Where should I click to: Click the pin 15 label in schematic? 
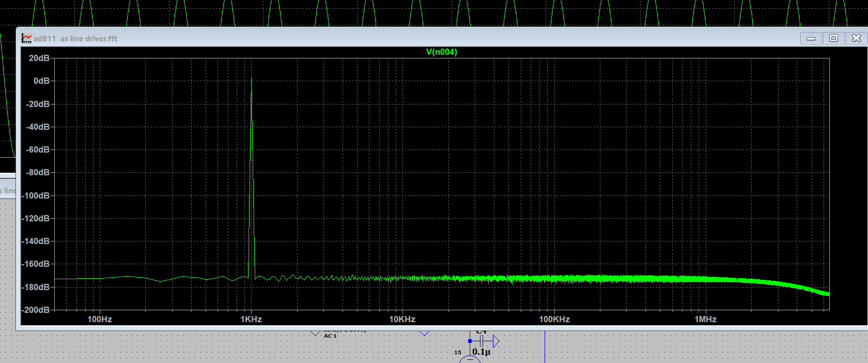click(458, 352)
